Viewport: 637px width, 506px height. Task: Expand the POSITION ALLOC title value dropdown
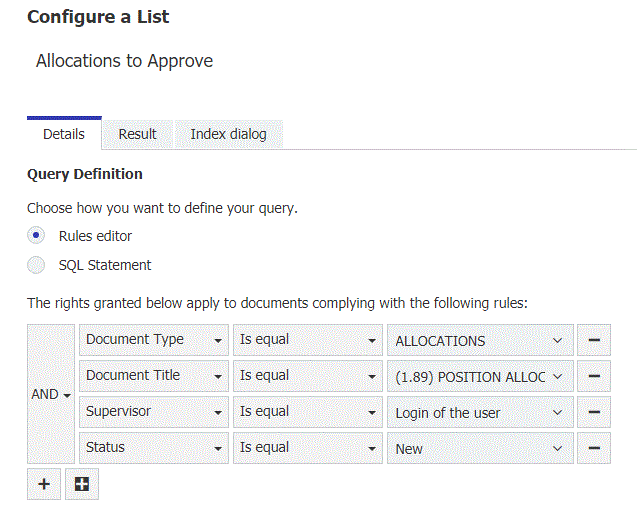(479, 376)
